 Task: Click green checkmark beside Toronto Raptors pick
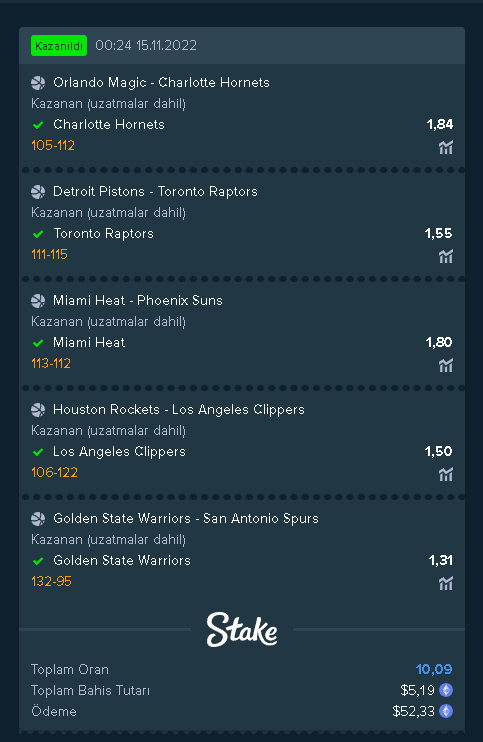38,234
